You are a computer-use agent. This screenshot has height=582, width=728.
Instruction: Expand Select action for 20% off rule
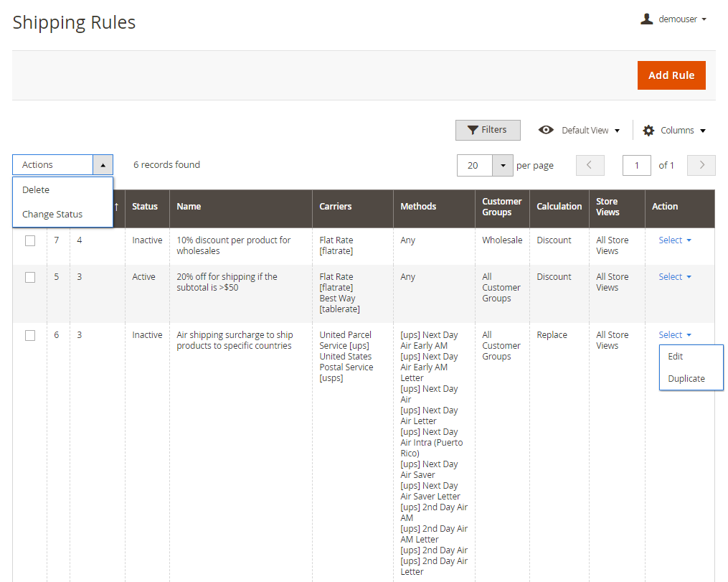(674, 277)
